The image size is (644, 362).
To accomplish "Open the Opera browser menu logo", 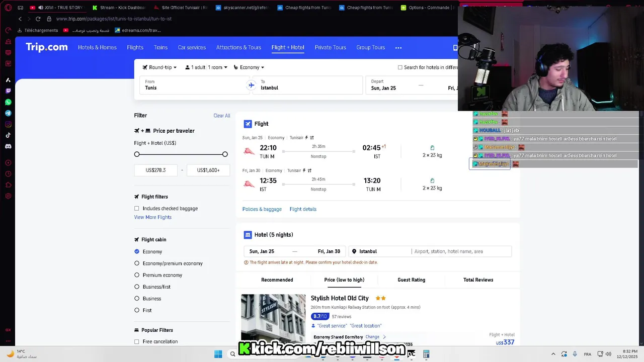I will (x=8, y=8).
